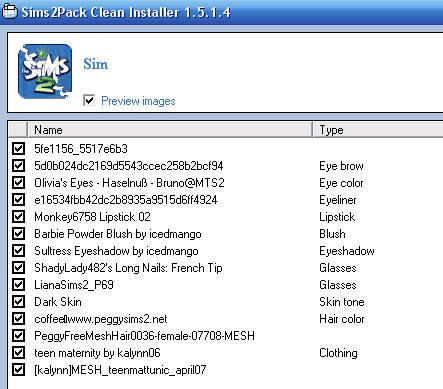Click the blank checkbox column header

[18, 130]
